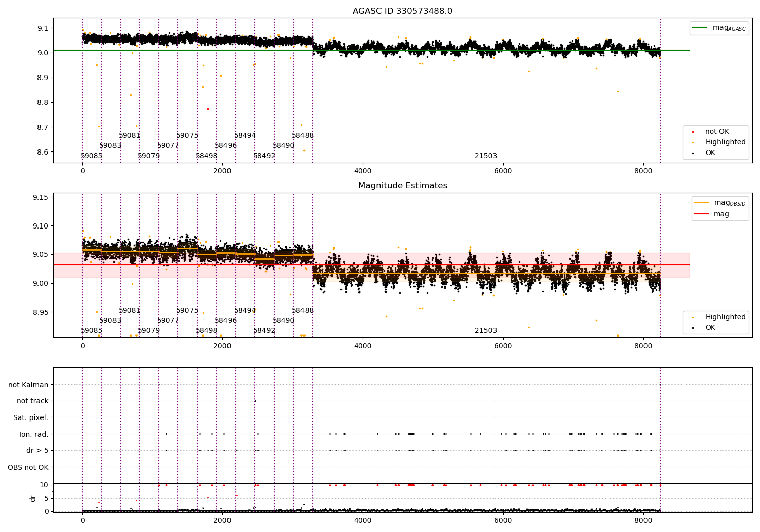Screen dimensions: 760x532
Task: Click the 8000 x-tick under the dr plot
Action: tap(643, 520)
